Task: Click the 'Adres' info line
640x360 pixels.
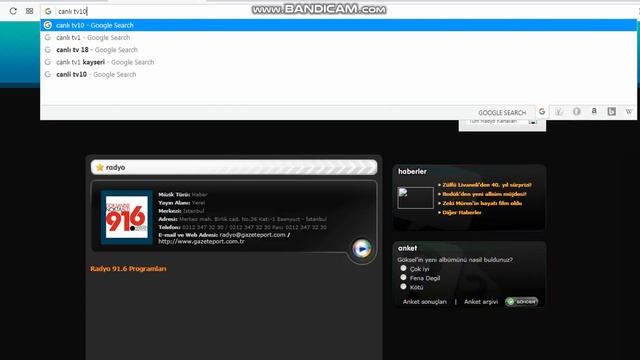Action: tap(242, 219)
